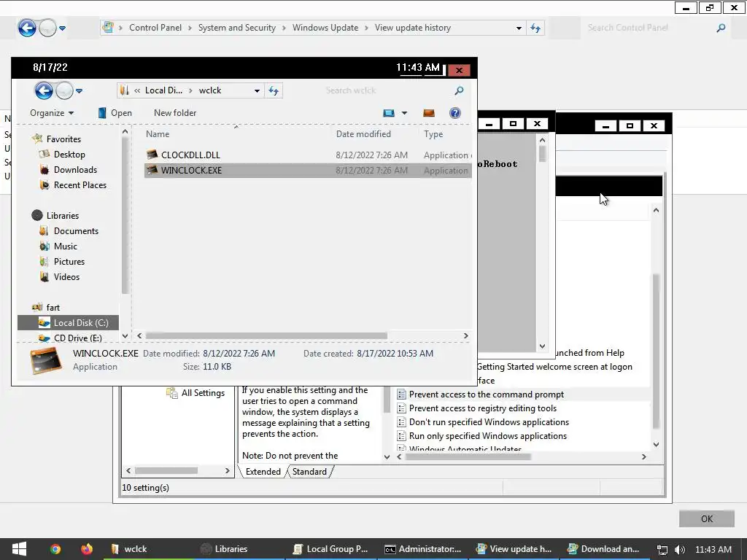
Task: Click search magnifier icon in wclck window
Action: (460, 90)
